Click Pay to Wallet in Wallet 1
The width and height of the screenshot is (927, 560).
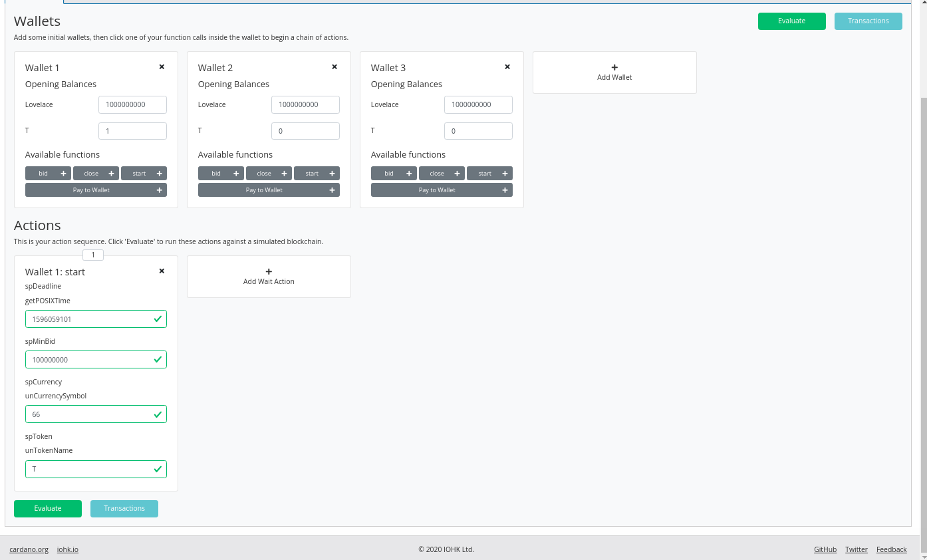(96, 190)
